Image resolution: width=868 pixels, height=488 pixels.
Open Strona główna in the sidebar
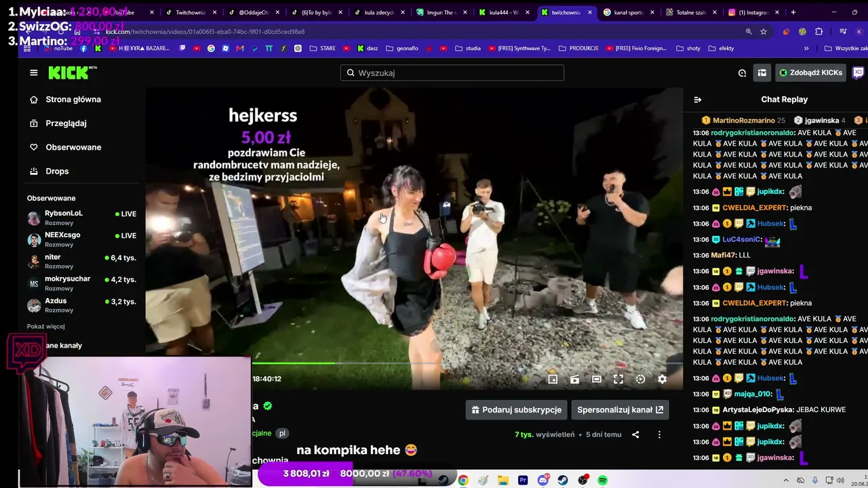point(73,100)
